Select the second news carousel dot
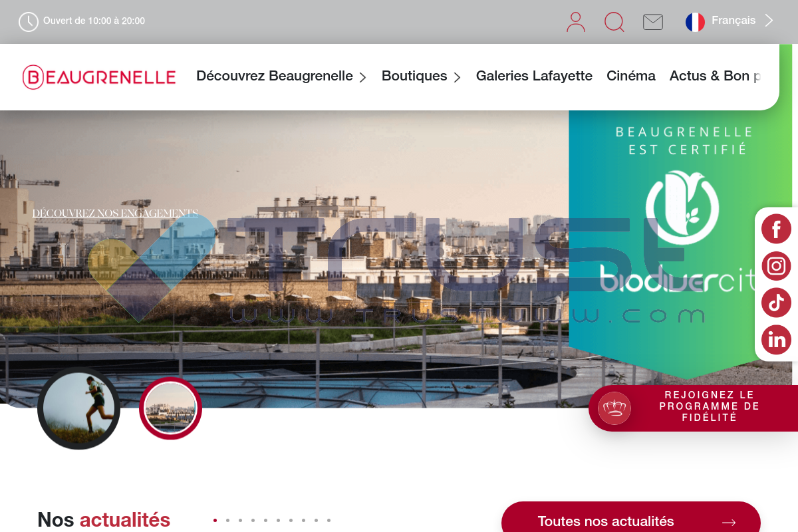Viewport: 798px width, 532px height. coord(227,520)
